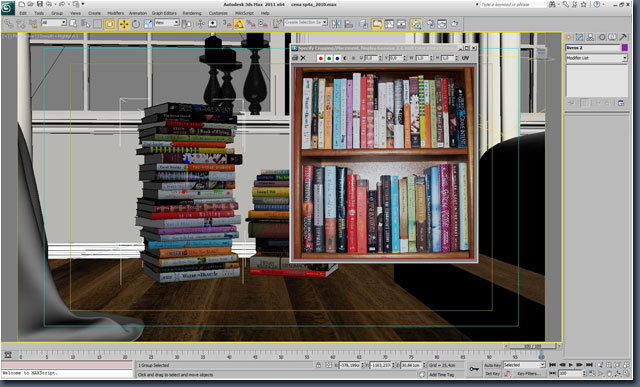Screen dimensions: 640x387
Task: Click Select and Manipulate icon
Action: [x=200, y=24]
